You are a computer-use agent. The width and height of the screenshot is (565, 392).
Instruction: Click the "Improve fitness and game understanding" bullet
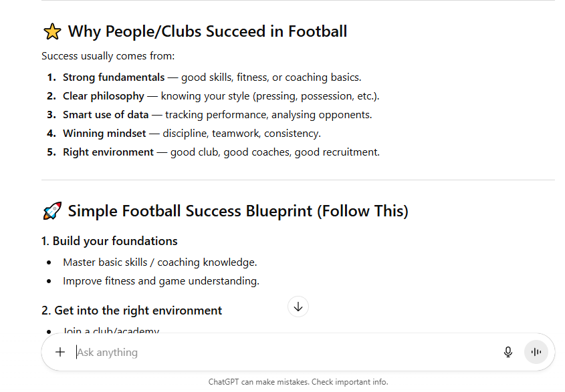(x=161, y=280)
